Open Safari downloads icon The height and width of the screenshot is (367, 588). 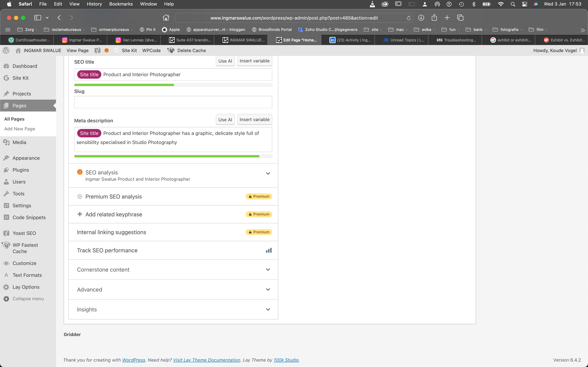421,18
